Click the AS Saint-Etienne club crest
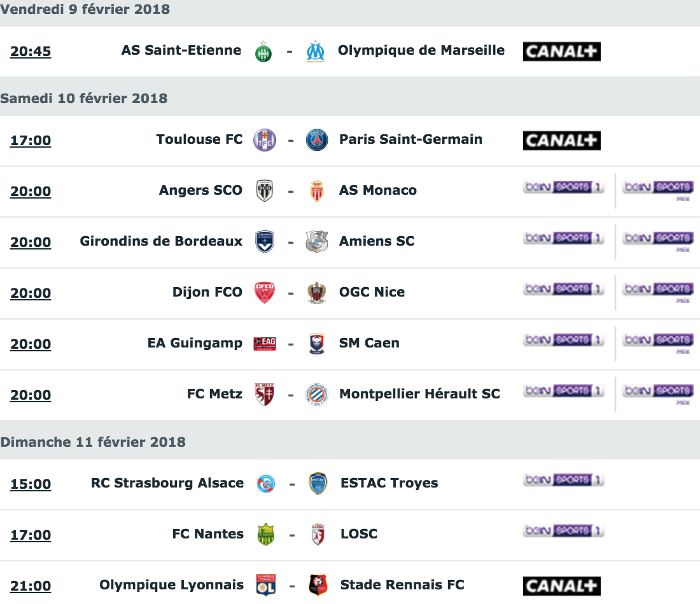The height and width of the screenshot is (604, 700). (263, 52)
